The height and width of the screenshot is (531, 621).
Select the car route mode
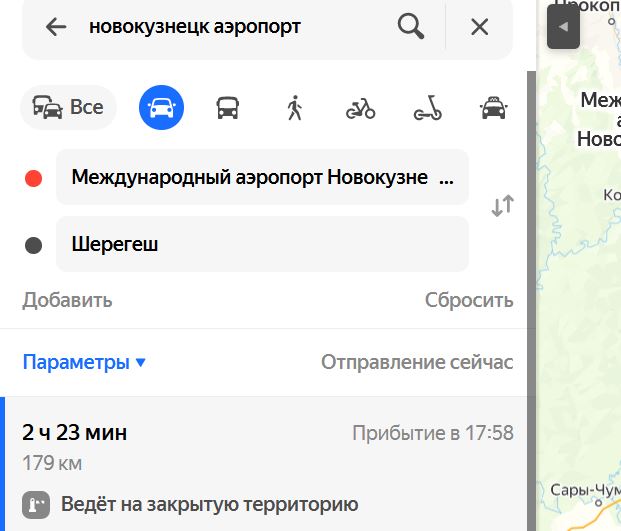[x=161, y=107]
